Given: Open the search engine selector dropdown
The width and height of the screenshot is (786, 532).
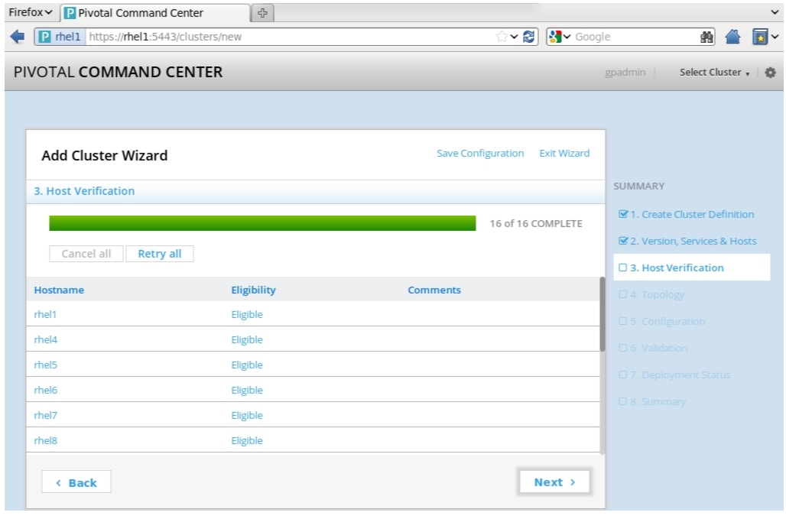Looking at the screenshot, I should (567, 37).
